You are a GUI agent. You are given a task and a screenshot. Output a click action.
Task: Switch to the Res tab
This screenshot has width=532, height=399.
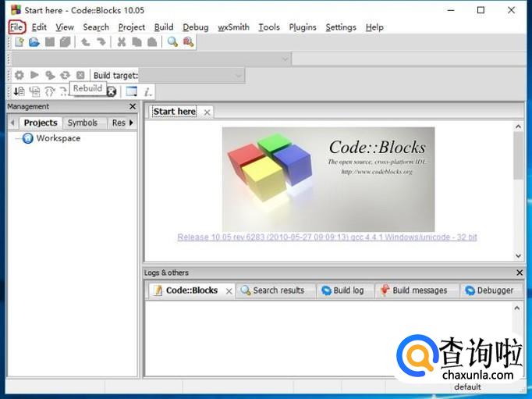click(119, 123)
